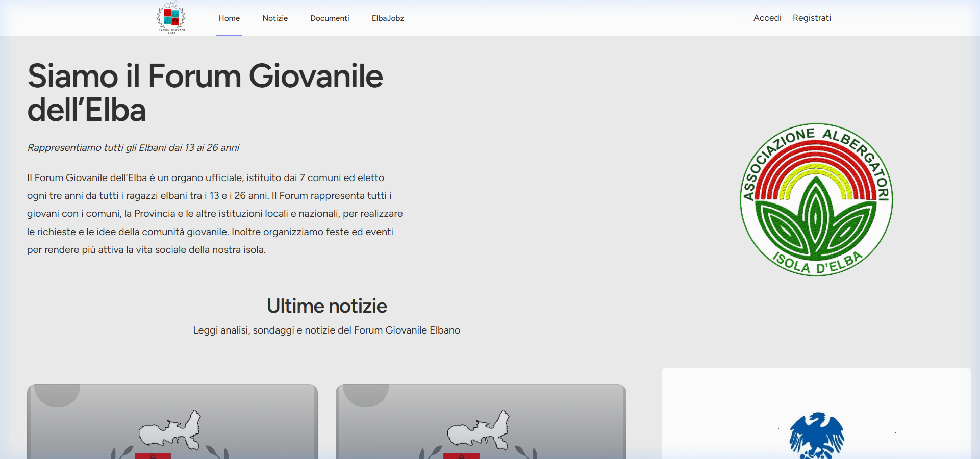Click the heading Siamo il Forum Giovanile dell'Elba
980x459 pixels.
[x=205, y=93]
